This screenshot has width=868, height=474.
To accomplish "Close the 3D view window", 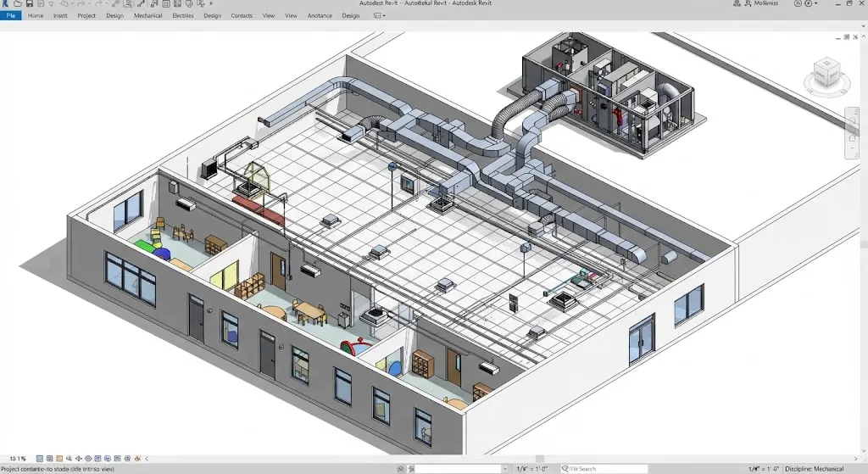I will [x=855, y=37].
